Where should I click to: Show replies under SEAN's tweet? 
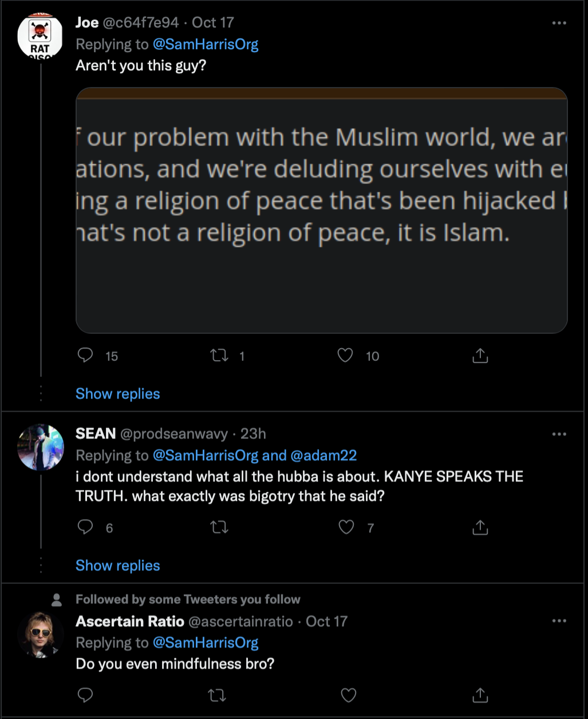[x=117, y=566]
